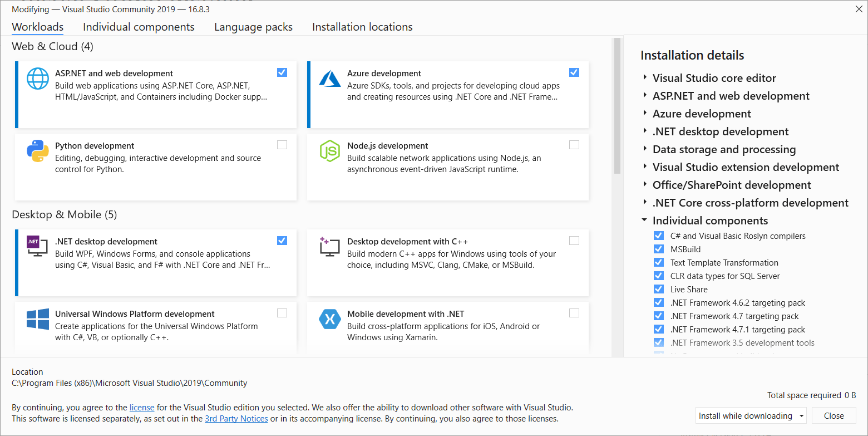
Task: Click the Universal Windows Platform logo icon
Action: tap(38, 319)
